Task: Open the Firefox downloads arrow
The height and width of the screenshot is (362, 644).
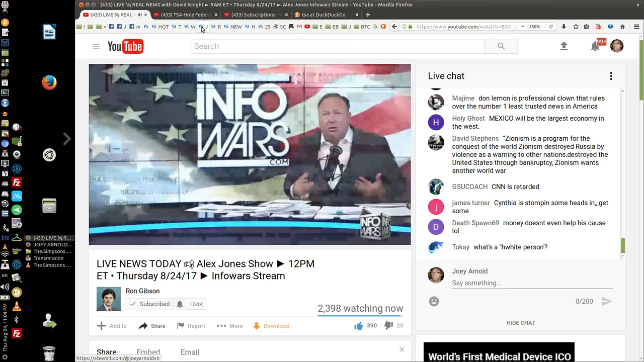Action: (564, 27)
